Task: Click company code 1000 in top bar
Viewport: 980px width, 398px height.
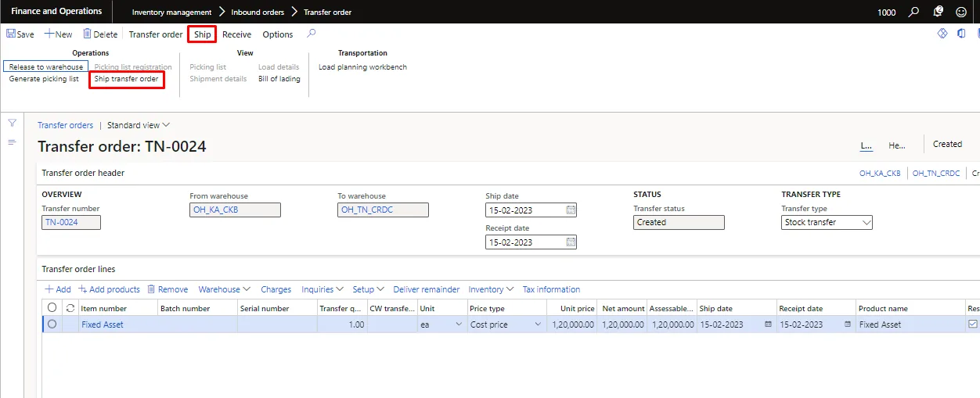Action: tap(887, 13)
